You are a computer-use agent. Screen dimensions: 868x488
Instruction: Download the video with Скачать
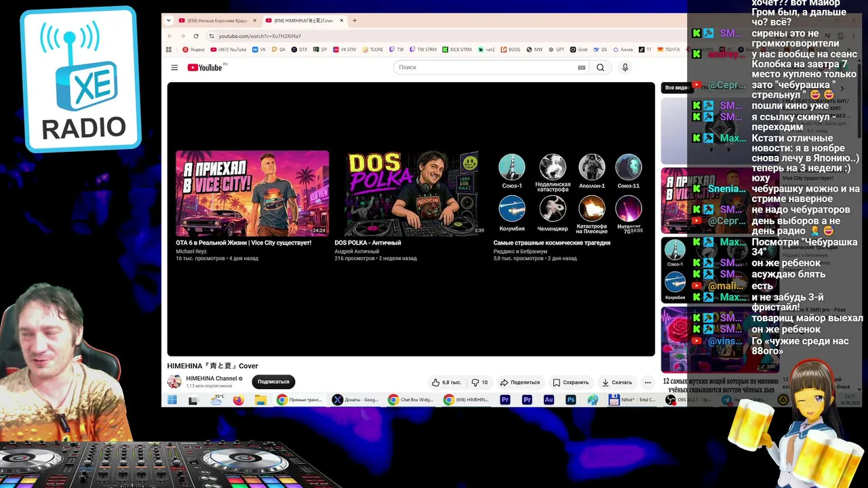pos(617,382)
